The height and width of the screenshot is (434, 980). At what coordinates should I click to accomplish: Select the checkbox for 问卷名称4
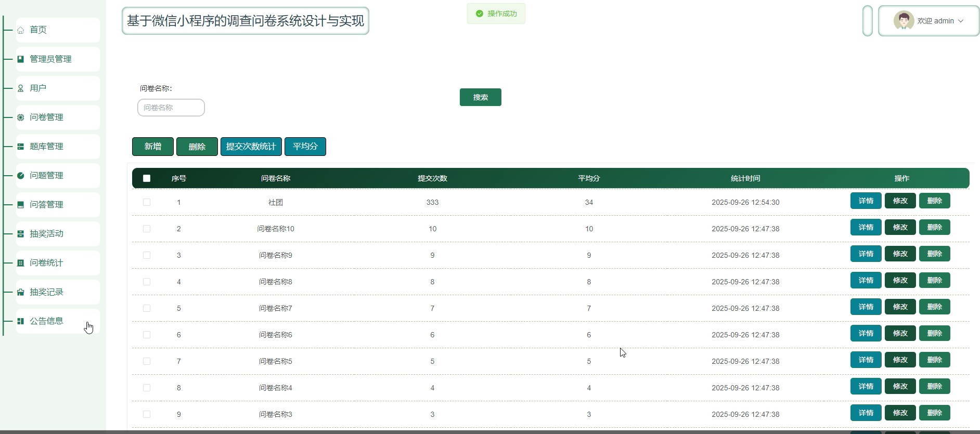click(x=147, y=388)
